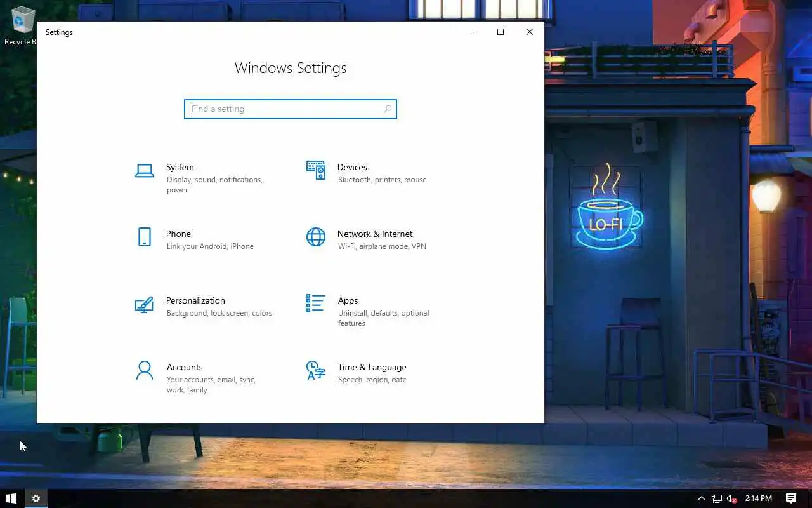
Task: Close the Settings window
Action: (x=530, y=32)
